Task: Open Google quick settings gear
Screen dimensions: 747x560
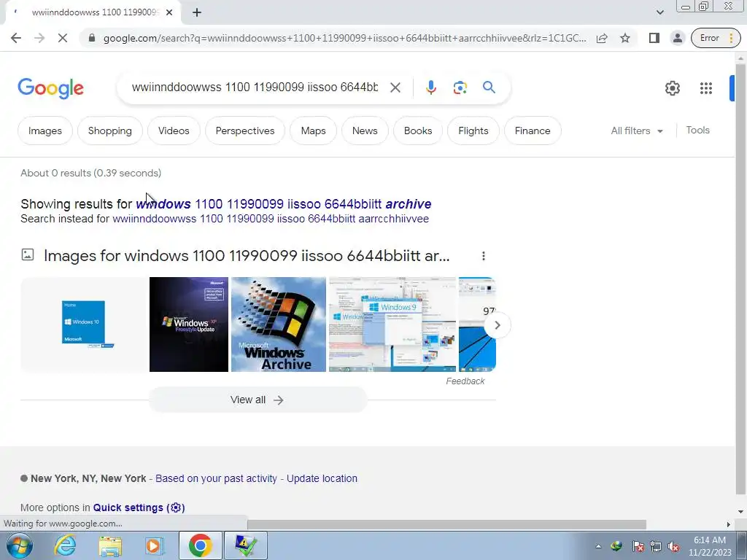Action: 672,88
